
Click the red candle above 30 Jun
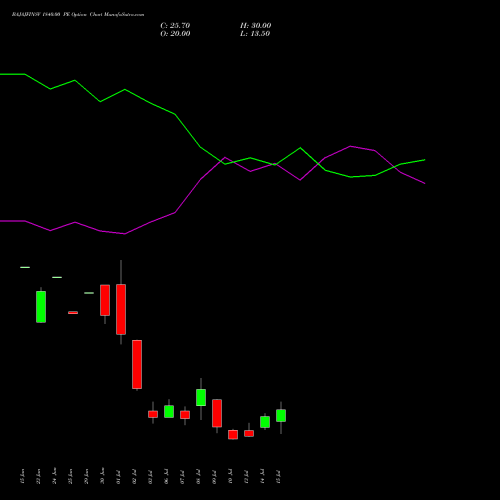[x=105, y=300]
